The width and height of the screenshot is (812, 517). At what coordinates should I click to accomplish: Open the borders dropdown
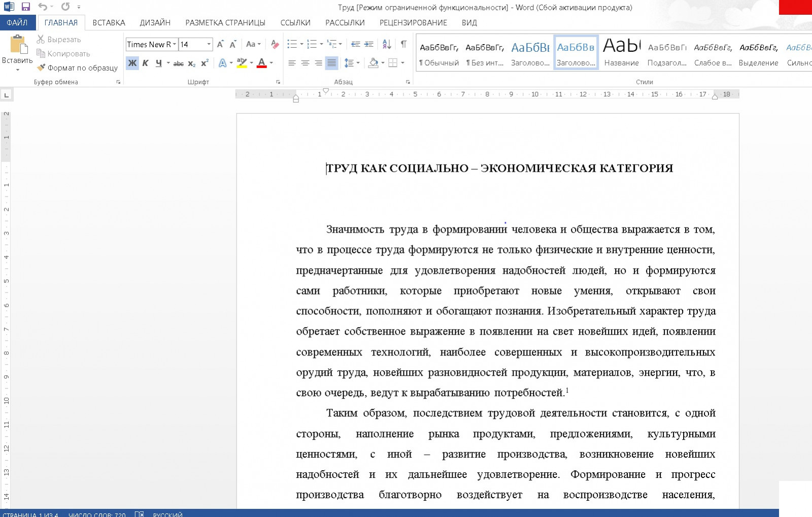tap(402, 63)
